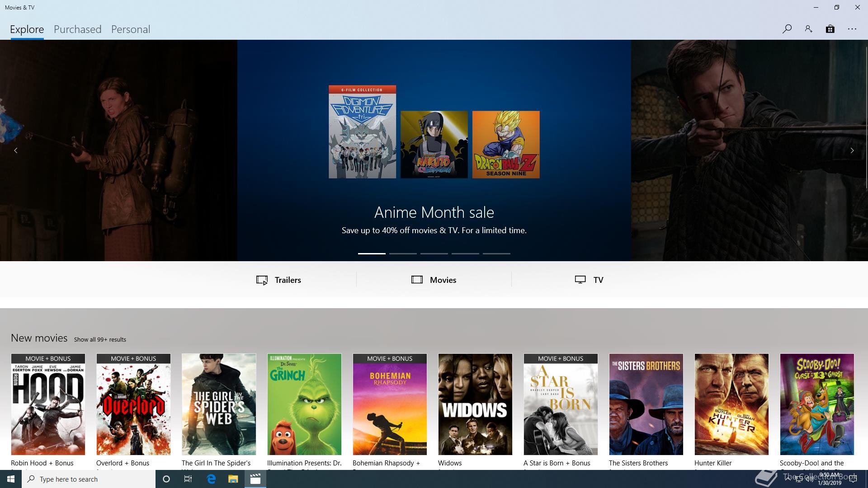
Task: Browse the Movies section
Action: click(434, 280)
